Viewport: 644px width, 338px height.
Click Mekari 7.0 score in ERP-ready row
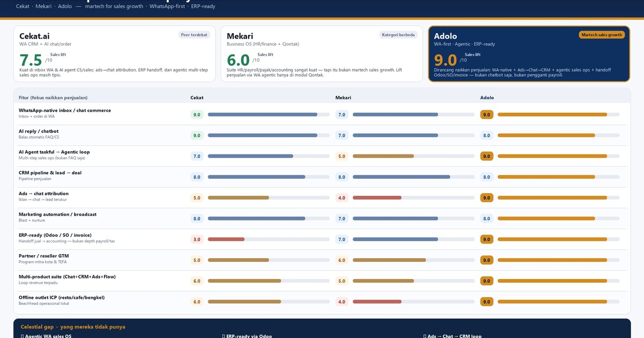tap(342, 239)
